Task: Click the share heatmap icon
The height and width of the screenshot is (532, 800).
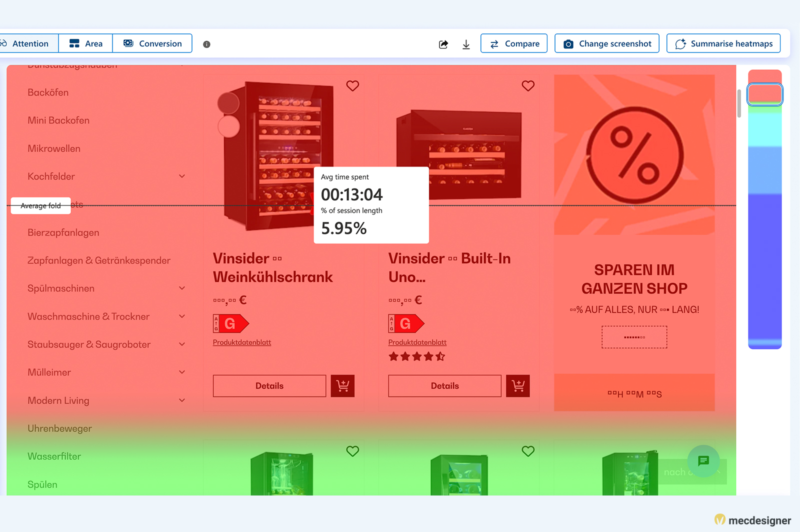Action: tap(443, 44)
